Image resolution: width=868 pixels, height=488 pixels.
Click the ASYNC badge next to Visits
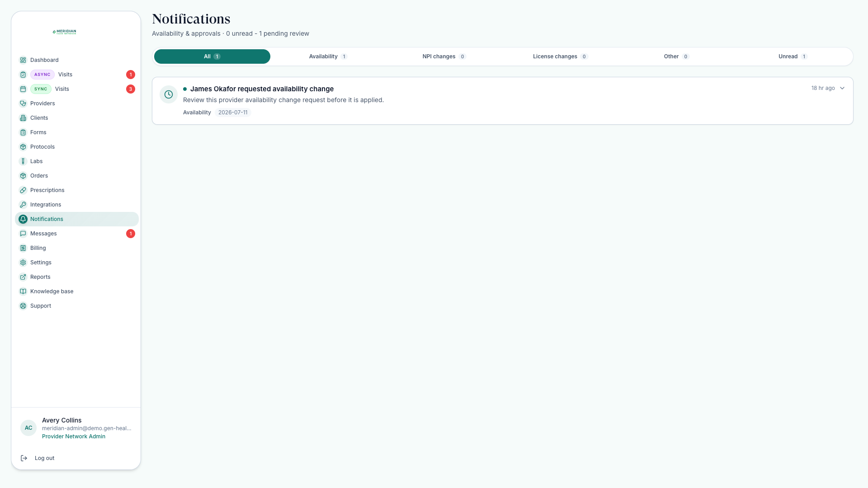pos(42,75)
